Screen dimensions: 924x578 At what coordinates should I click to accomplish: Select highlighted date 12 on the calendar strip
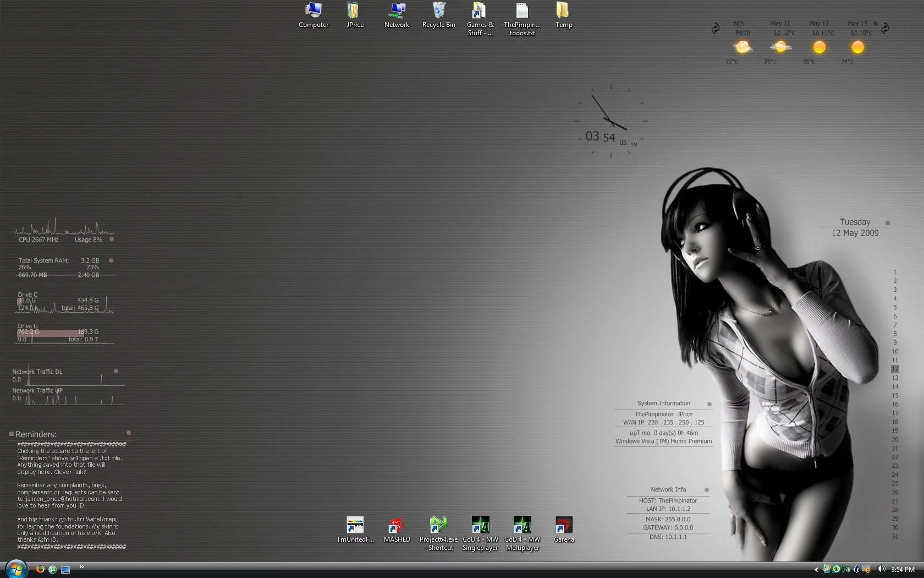[x=895, y=369]
